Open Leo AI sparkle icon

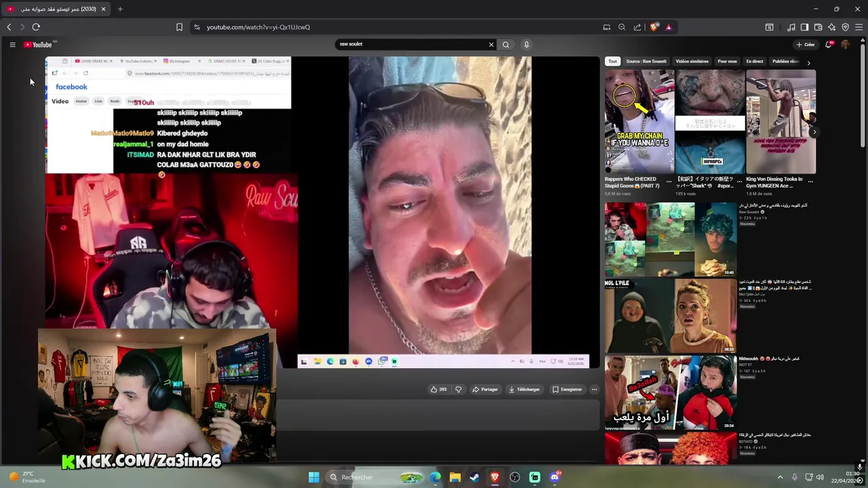832,27
